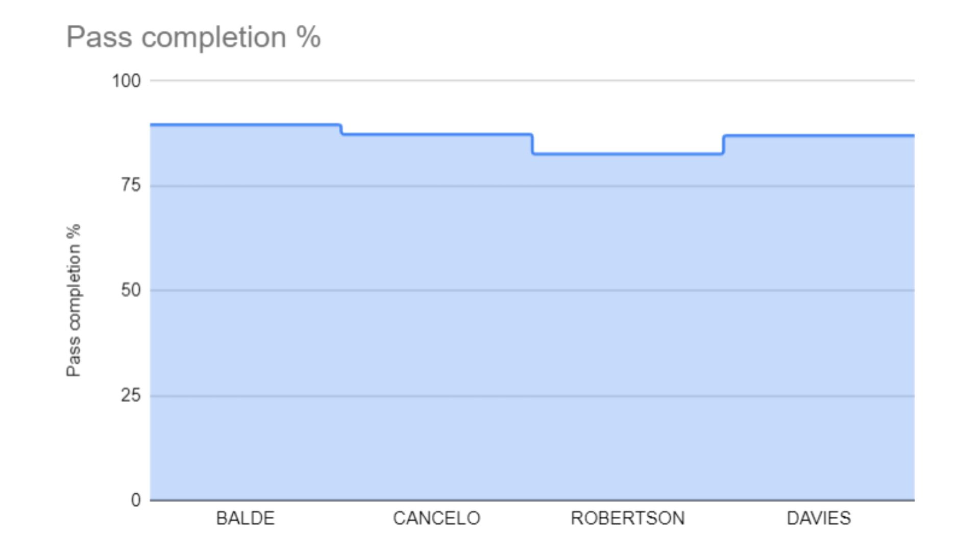This screenshot has height=551, width=980.
Task: Click the 100 y-axis tick label
Action: [x=126, y=81]
